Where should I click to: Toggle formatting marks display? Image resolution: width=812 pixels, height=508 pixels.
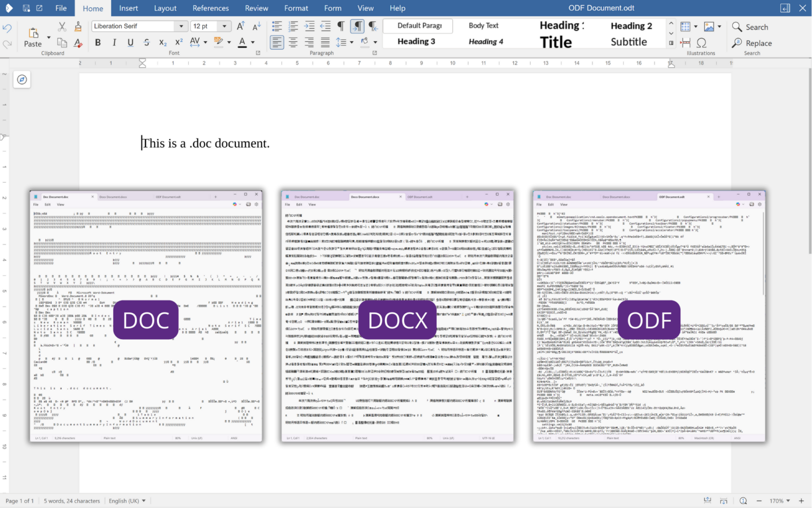pos(341,25)
